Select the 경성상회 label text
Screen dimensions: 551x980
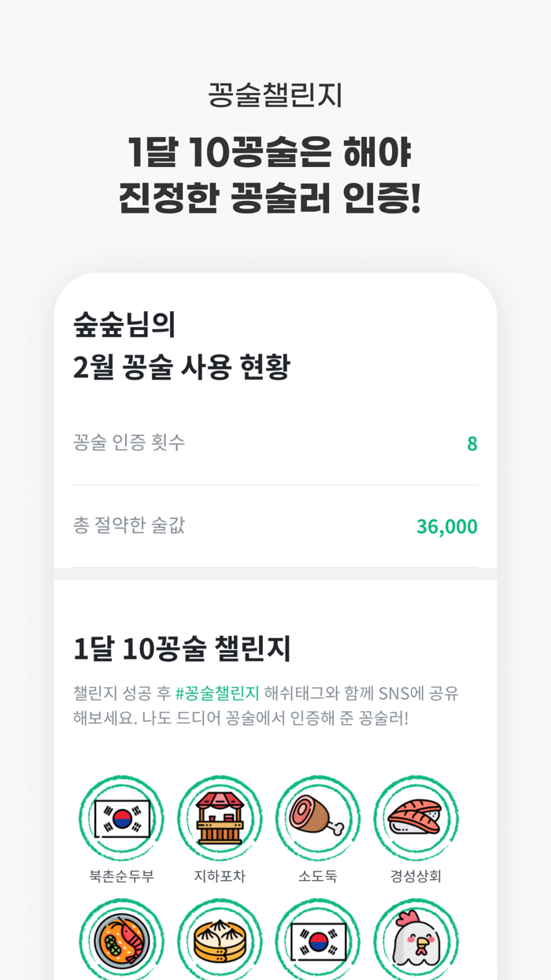click(x=416, y=874)
